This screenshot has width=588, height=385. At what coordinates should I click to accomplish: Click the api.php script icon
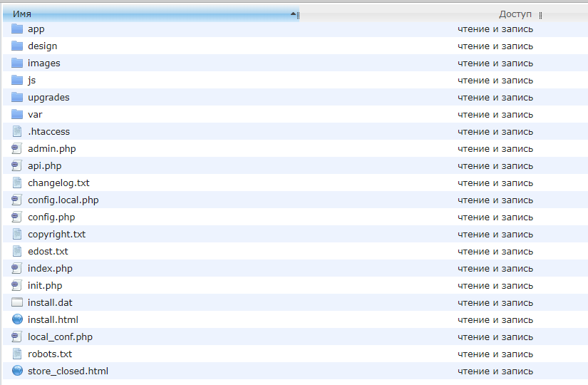17,165
